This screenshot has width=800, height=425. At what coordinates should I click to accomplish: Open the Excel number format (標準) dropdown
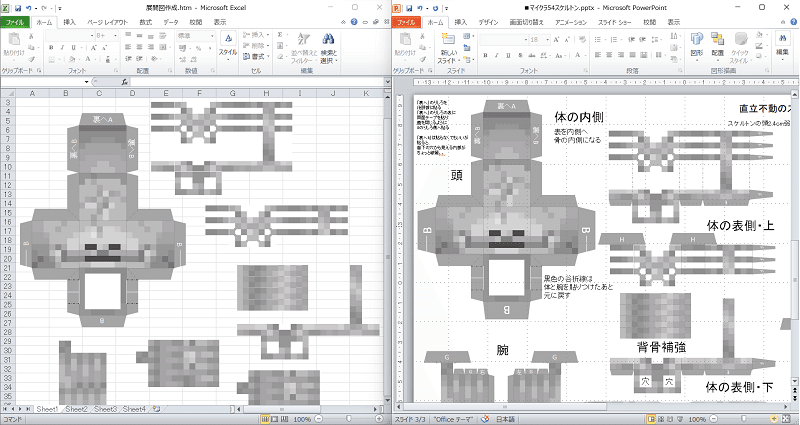tap(212, 36)
